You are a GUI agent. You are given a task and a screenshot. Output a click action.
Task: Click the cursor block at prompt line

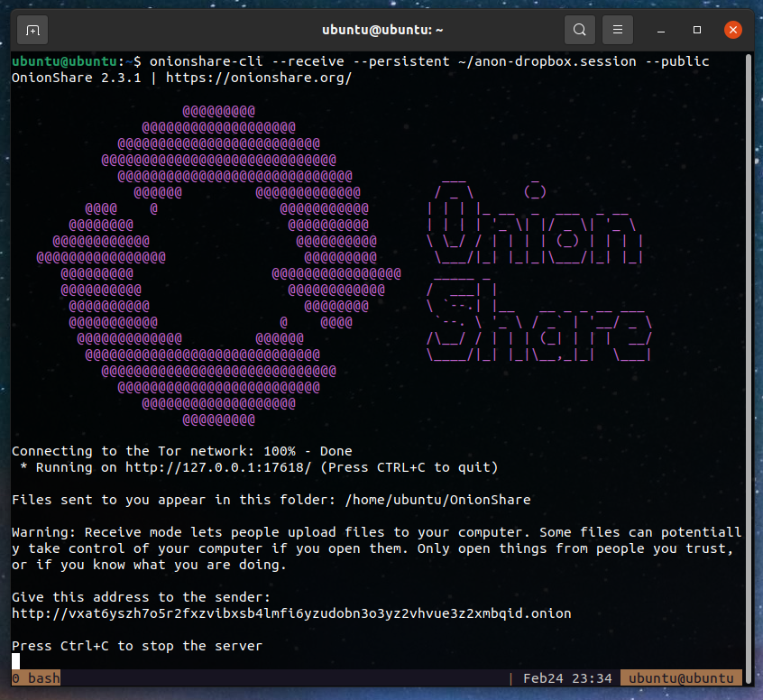pyautogui.click(x=15, y=661)
